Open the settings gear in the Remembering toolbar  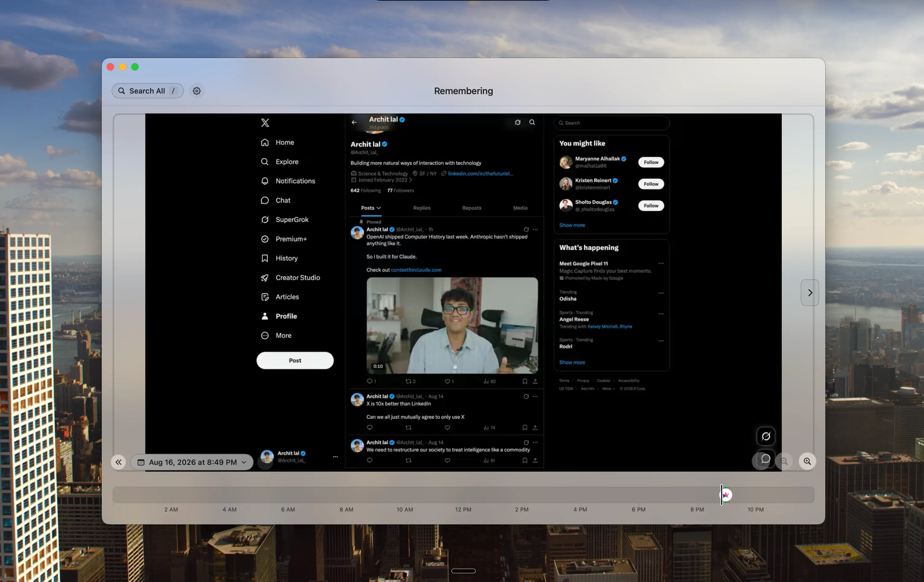pyautogui.click(x=197, y=91)
